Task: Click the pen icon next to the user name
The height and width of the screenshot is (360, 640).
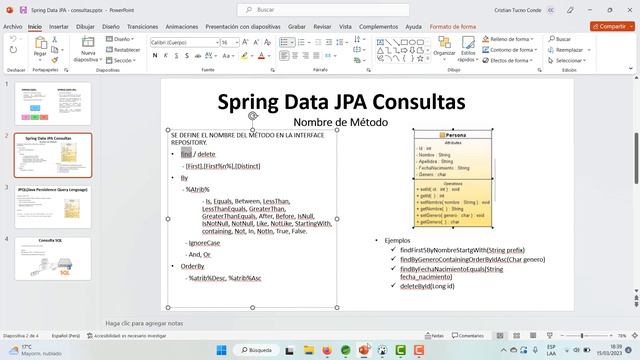Action: pyautogui.click(x=570, y=10)
